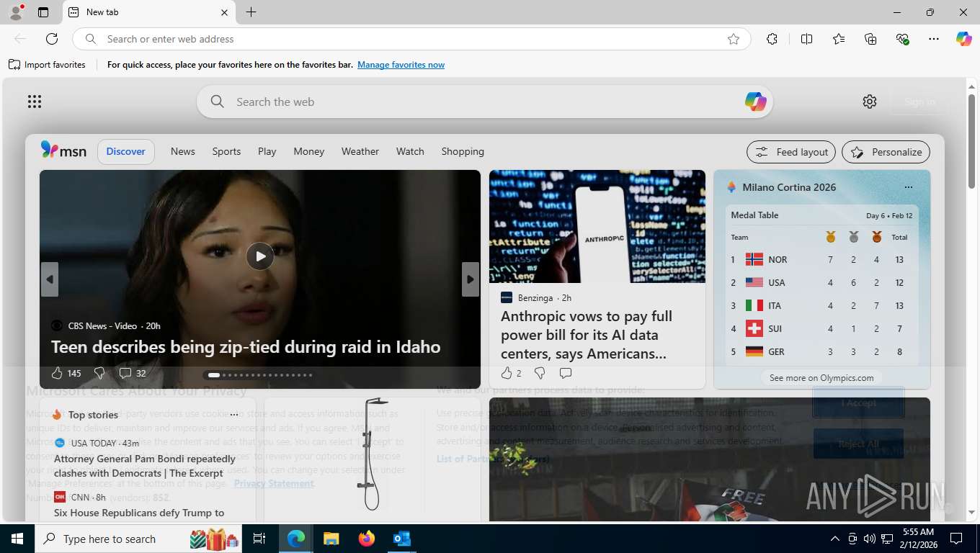This screenshot has height=553, width=980.
Task: Open Task View on taskbar
Action: click(x=259, y=539)
